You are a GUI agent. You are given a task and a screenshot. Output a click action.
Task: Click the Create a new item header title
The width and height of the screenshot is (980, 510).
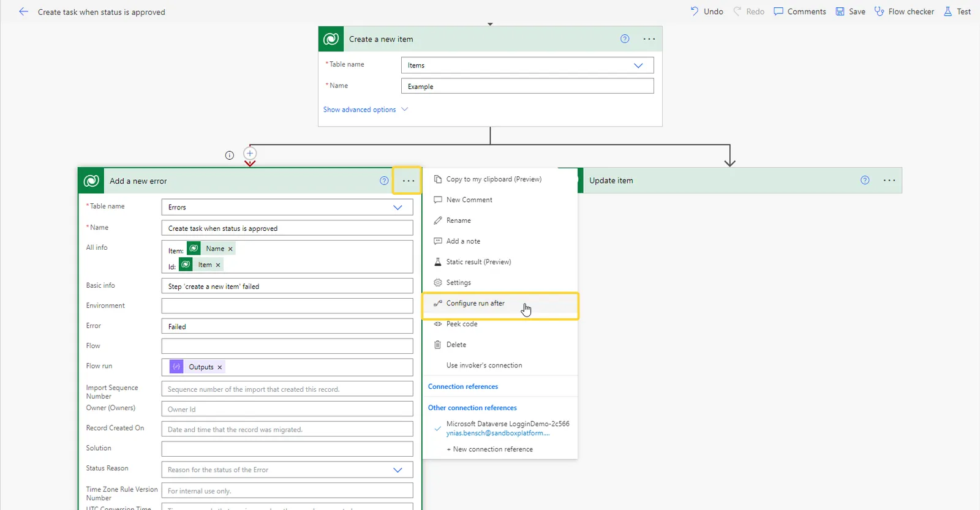click(381, 39)
